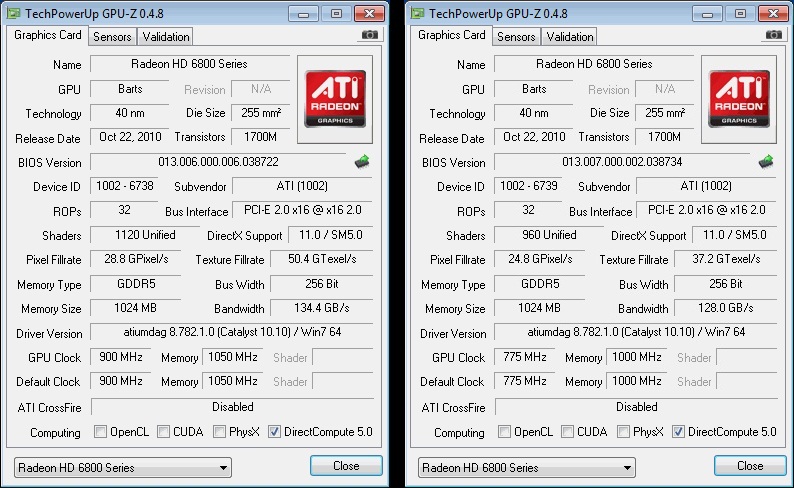This screenshot has width=794, height=488.
Task: Click Bus Width 256 Bit in right window
Action: pyautogui.click(x=726, y=283)
